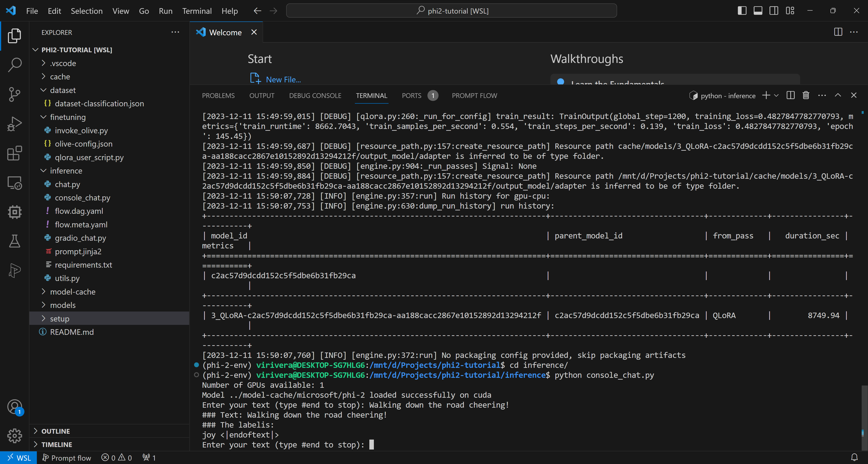The height and width of the screenshot is (464, 868).
Task: Open the Selection menu
Action: pyautogui.click(x=87, y=11)
